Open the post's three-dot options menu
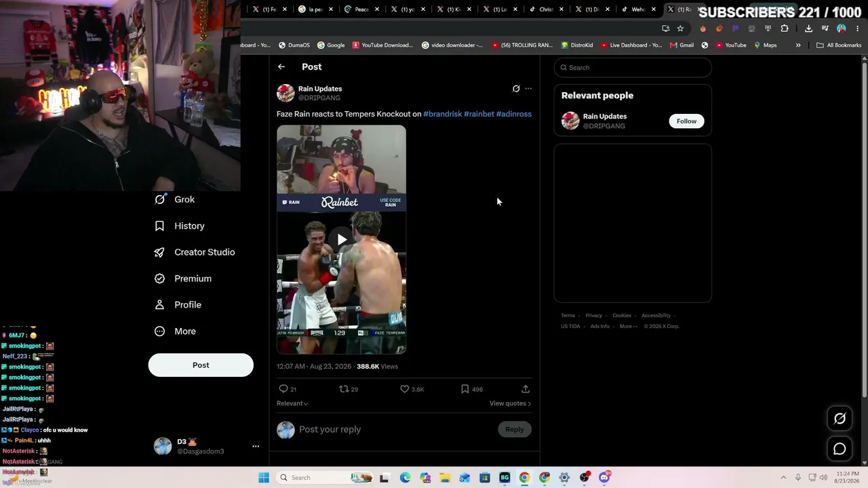Screen dimensions: 868x488 [x=528, y=89]
